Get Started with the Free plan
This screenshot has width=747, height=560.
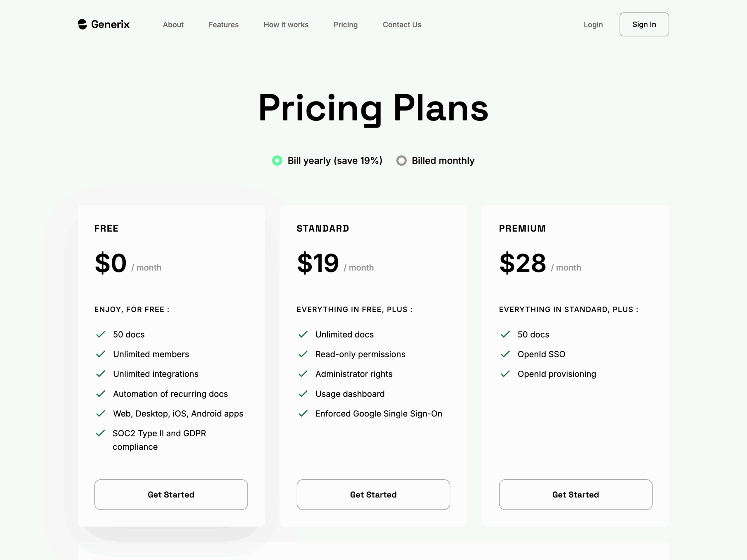pyautogui.click(x=171, y=494)
